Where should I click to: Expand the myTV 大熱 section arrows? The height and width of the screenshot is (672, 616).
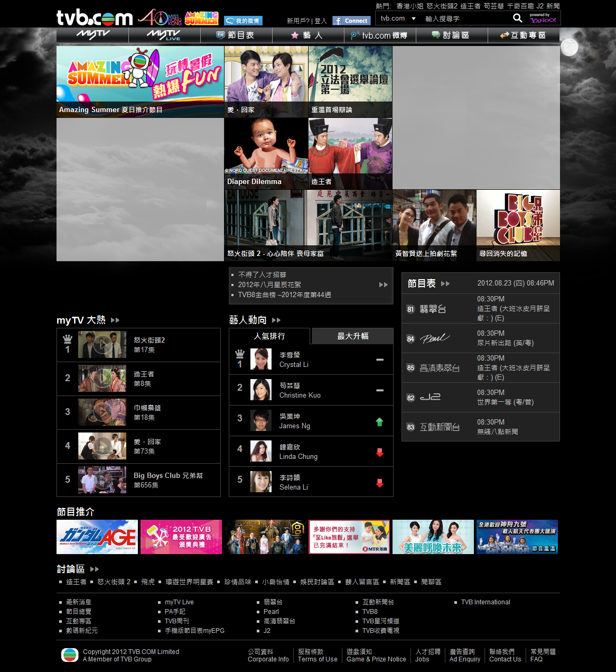pyautogui.click(x=115, y=320)
